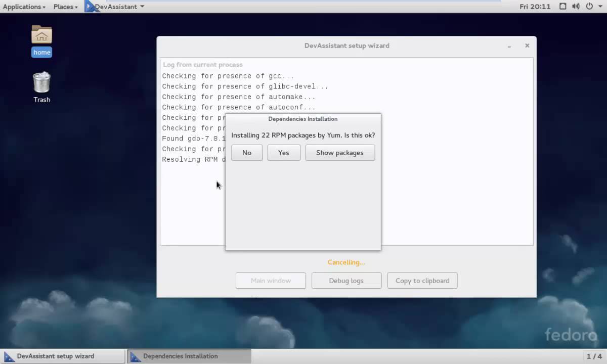
Task: Click the Dependencies Installation dialog title
Action: click(303, 119)
